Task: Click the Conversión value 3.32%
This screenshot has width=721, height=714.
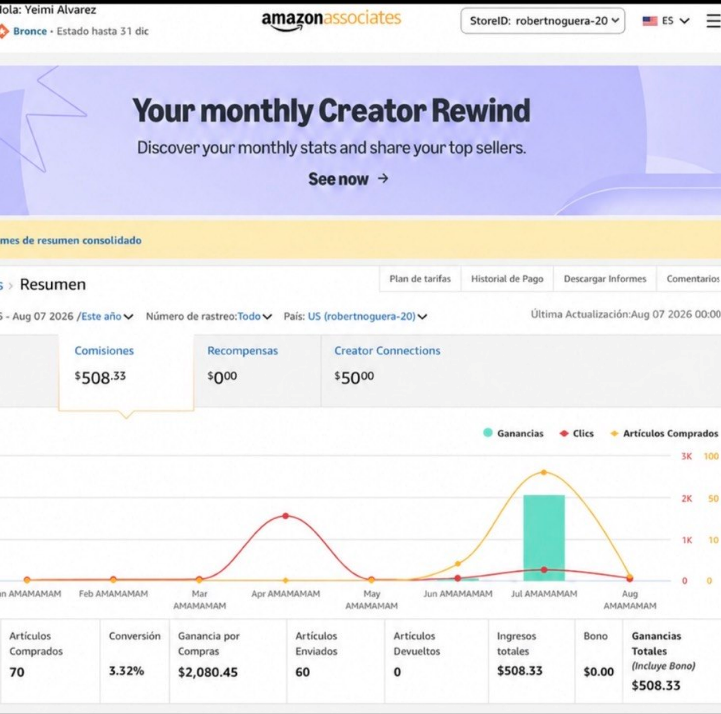Action: [x=126, y=671]
